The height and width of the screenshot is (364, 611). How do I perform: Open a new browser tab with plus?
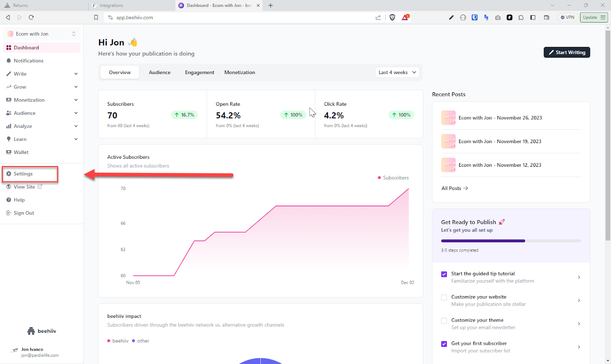(271, 5)
